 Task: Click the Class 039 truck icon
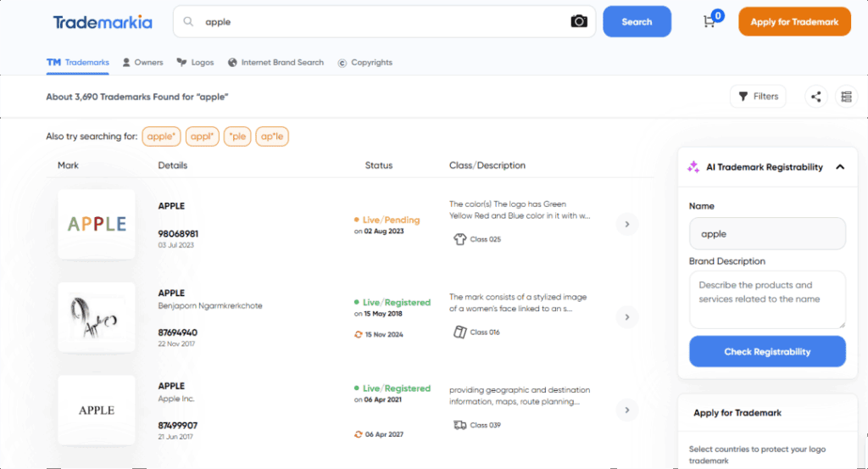[460, 425]
